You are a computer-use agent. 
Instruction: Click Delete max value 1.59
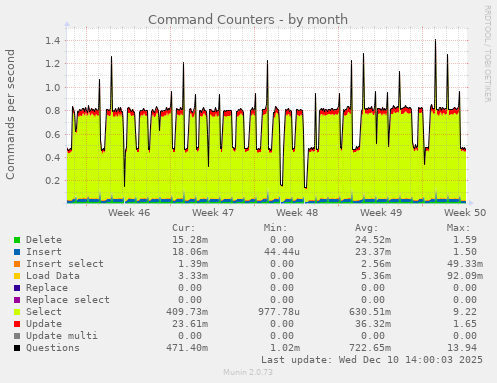[x=465, y=240]
